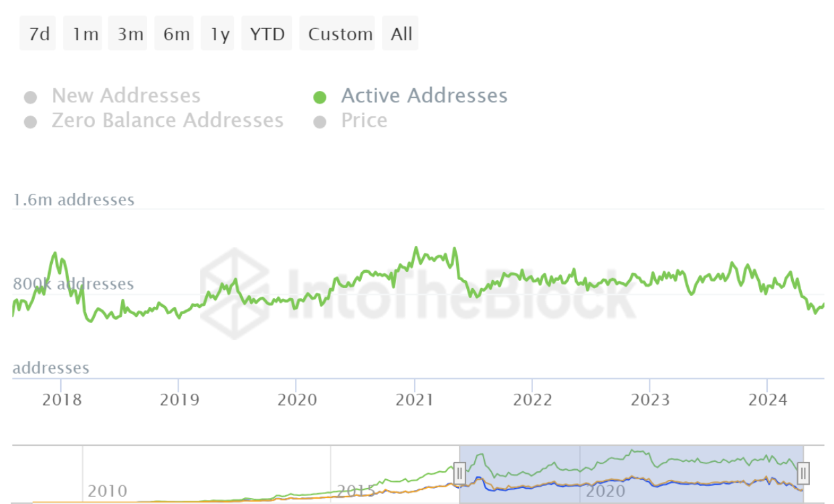Show the All time range
Screen dimensions: 834x504
click(x=401, y=34)
